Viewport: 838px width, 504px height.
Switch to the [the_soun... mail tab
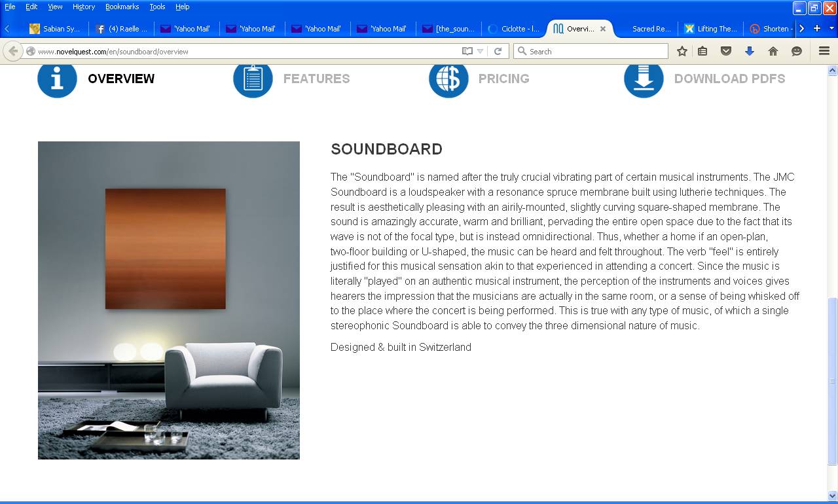448,29
